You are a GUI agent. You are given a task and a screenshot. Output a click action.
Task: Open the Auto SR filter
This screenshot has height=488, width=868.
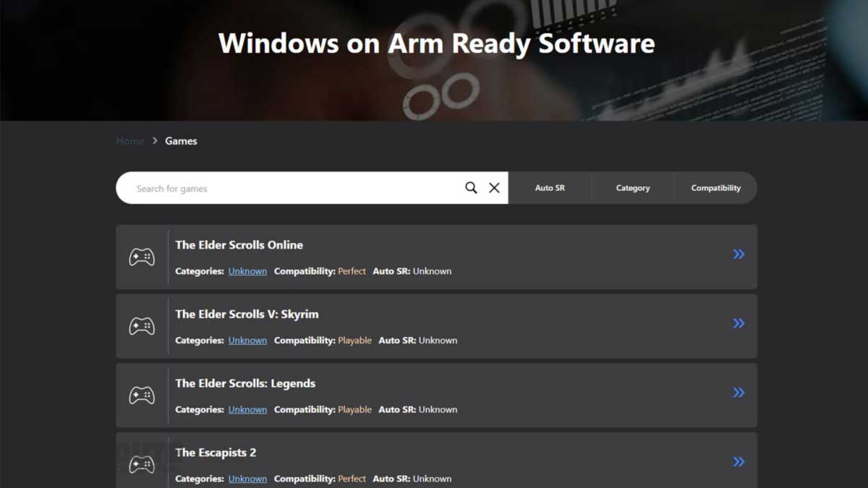coord(550,187)
